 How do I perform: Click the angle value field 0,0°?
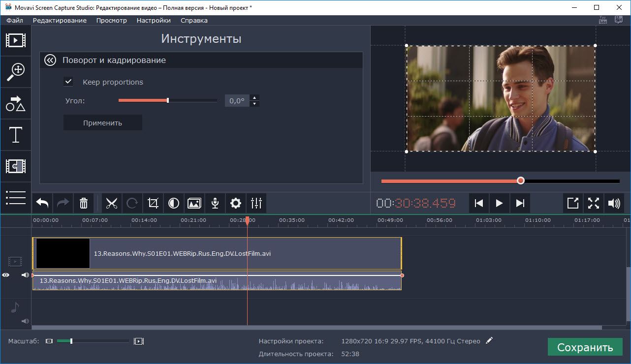[x=237, y=101]
